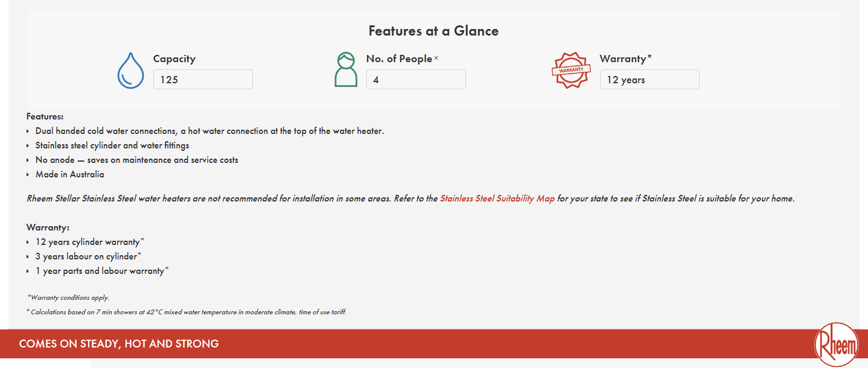Open the Stainless Steel Suitability Map link
This screenshot has height=368, width=868.
[497, 198]
